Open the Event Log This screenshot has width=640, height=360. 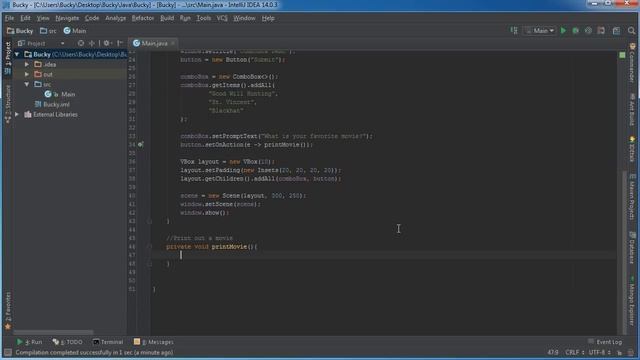[x=605, y=342]
